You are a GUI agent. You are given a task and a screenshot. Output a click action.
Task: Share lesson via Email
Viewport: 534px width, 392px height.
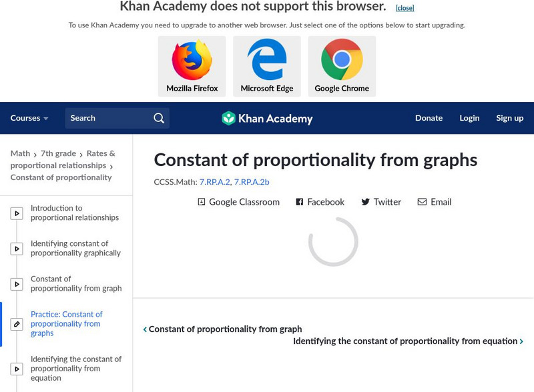tap(435, 202)
